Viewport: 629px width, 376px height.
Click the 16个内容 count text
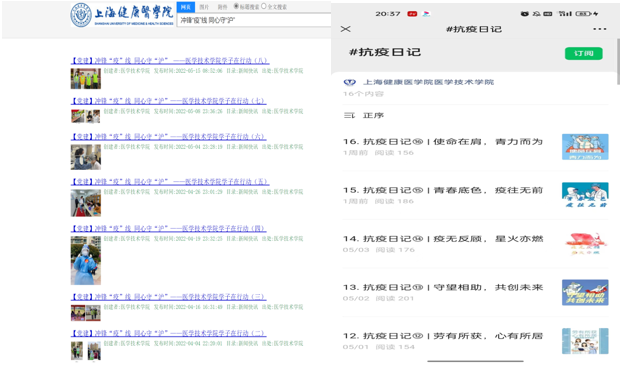(363, 94)
